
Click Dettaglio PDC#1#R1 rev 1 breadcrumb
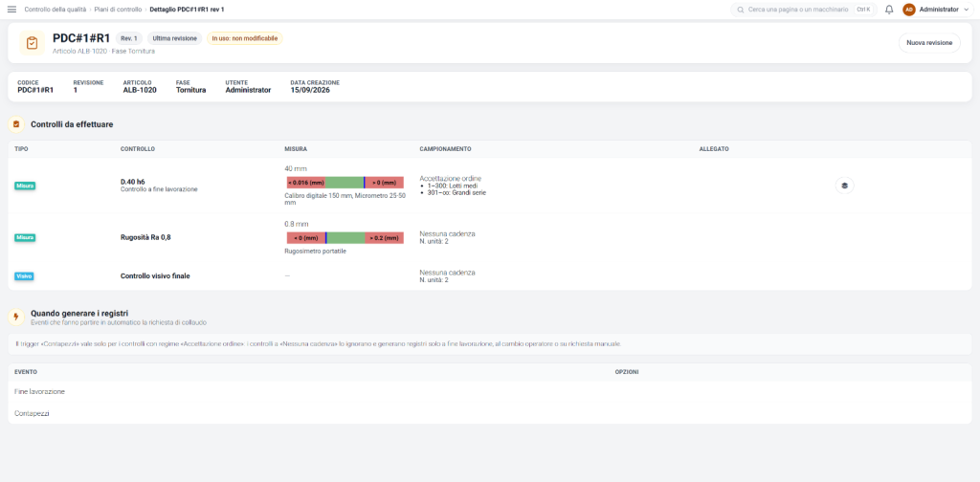187,10
